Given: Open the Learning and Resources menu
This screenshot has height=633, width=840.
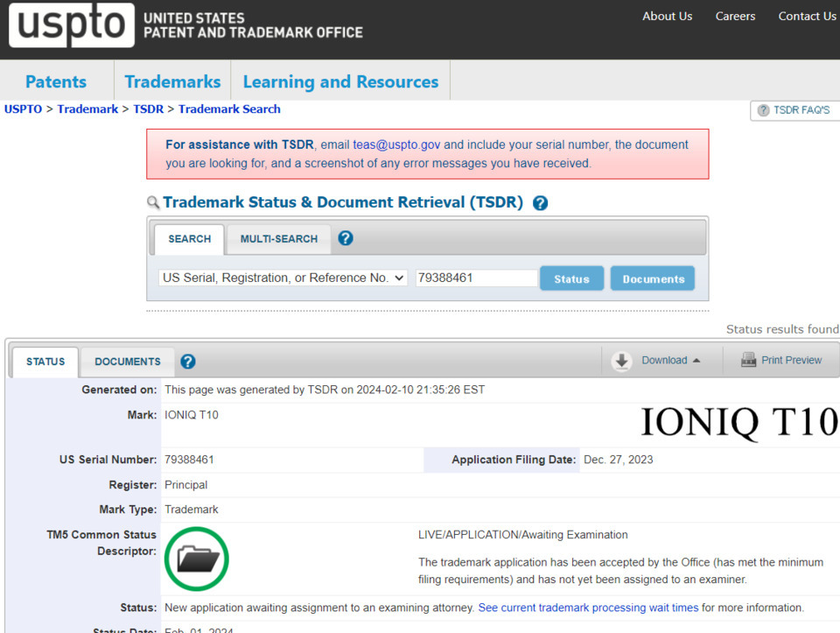Looking at the screenshot, I should point(340,81).
